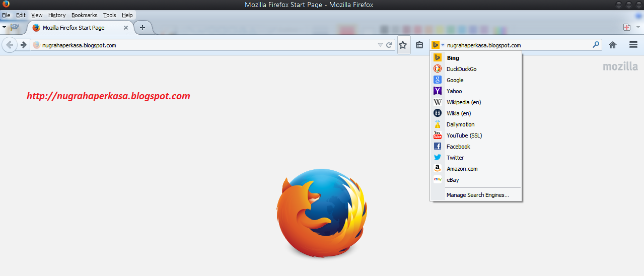
Task: Open the Edit menu
Action: click(21, 16)
